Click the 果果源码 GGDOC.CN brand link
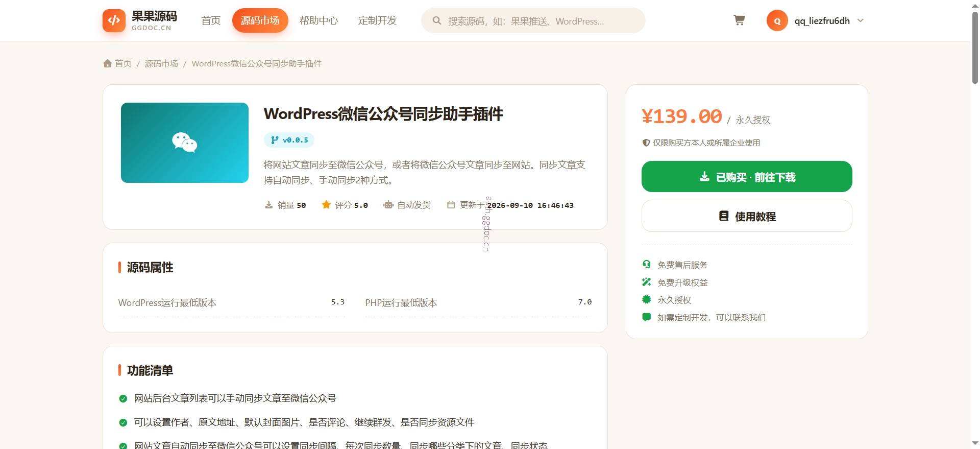Image resolution: width=980 pixels, height=449 pixels. (140, 20)
